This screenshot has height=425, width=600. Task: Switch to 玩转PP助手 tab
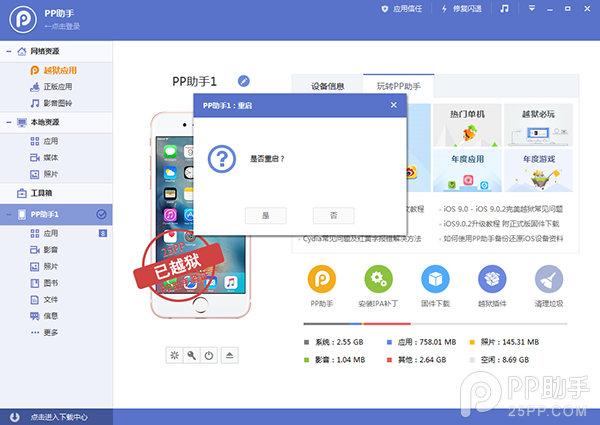[398, 86]
